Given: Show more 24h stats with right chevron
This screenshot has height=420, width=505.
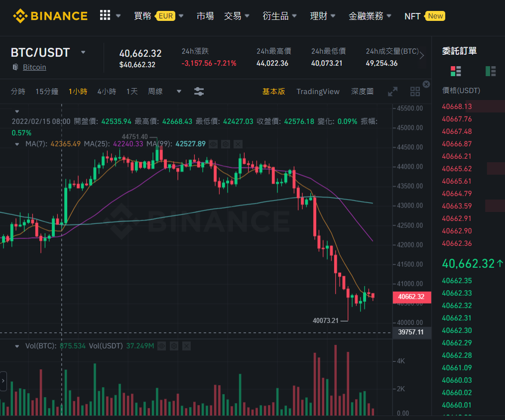Looking at the screenshot, I should tap(422, 55).
